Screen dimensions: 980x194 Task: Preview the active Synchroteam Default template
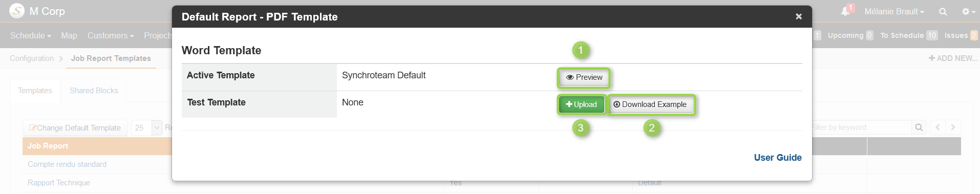coord(584,77)
